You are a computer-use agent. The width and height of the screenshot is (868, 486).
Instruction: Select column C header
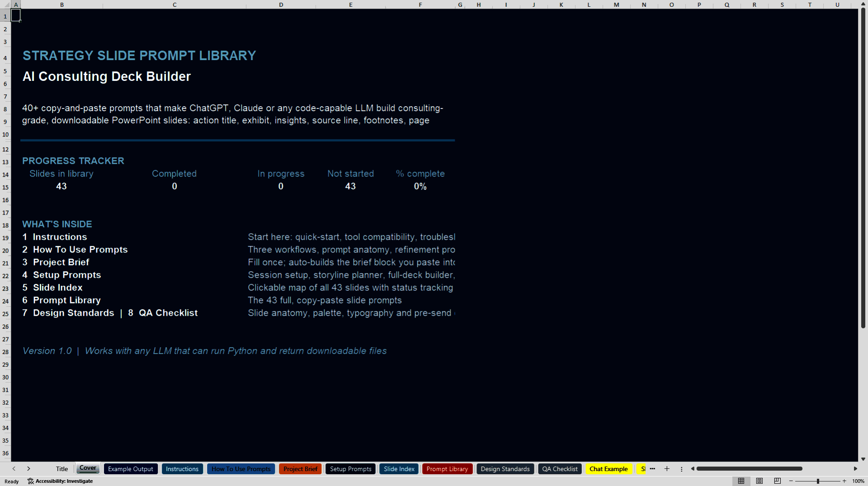click(175, 5)
